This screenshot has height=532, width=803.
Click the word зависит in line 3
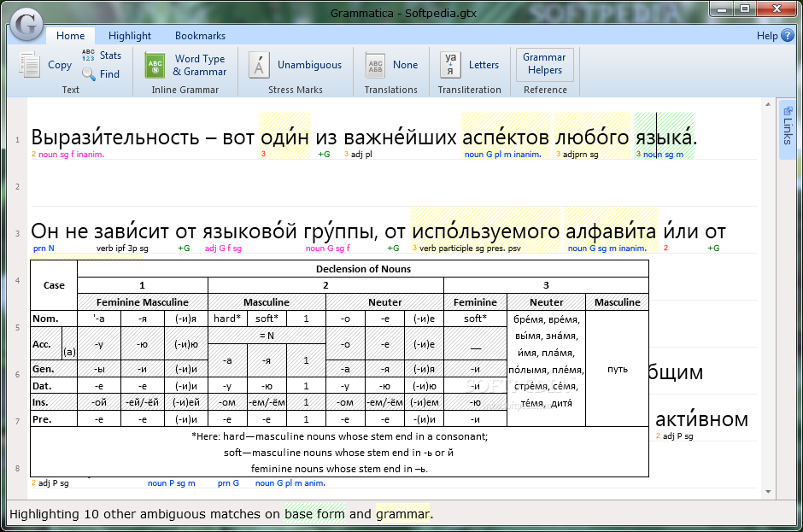click(x=131, y=231)
